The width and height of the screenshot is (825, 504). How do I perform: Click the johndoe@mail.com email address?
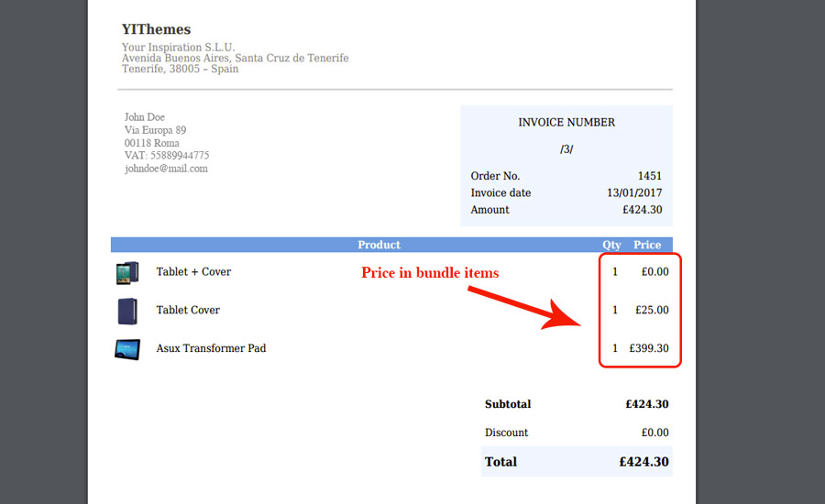pos(166,169)
